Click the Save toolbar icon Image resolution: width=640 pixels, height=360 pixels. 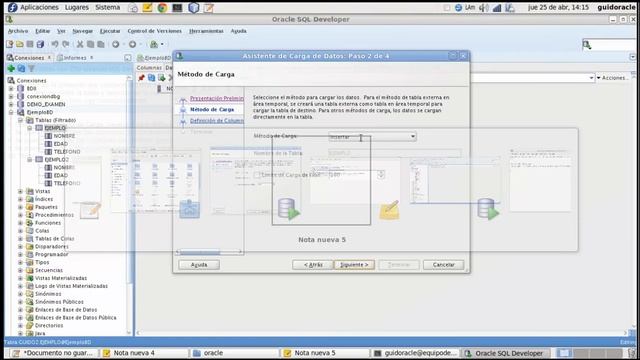(x=30, y=44)
